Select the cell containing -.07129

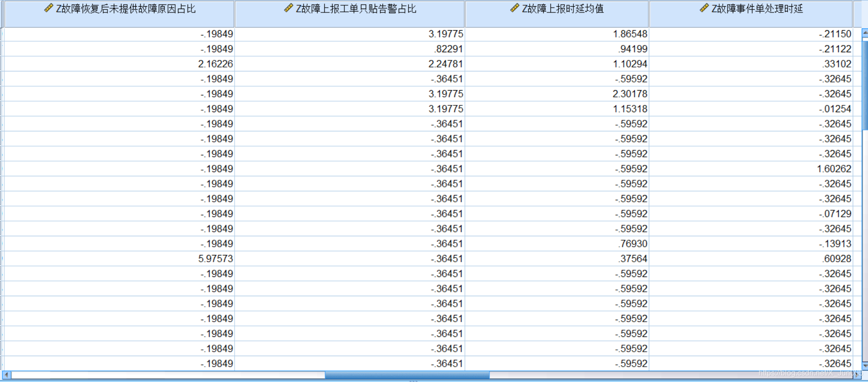[751, 214]
